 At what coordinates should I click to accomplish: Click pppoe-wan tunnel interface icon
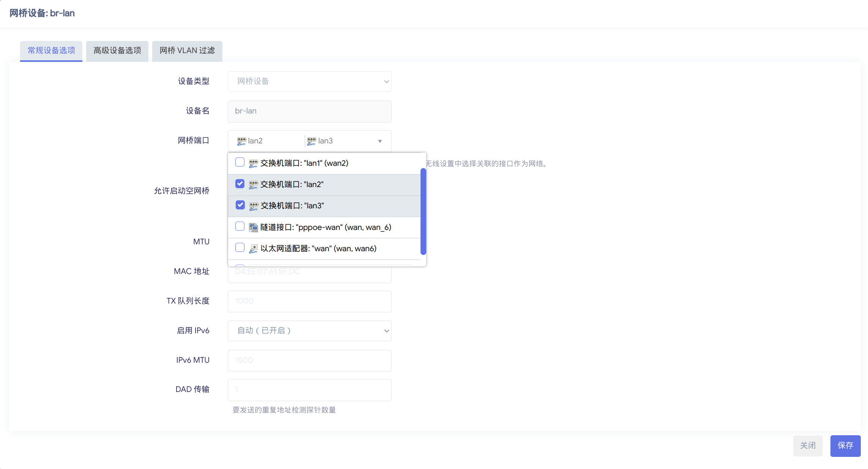pyautogui.click(x=253, y=227)
